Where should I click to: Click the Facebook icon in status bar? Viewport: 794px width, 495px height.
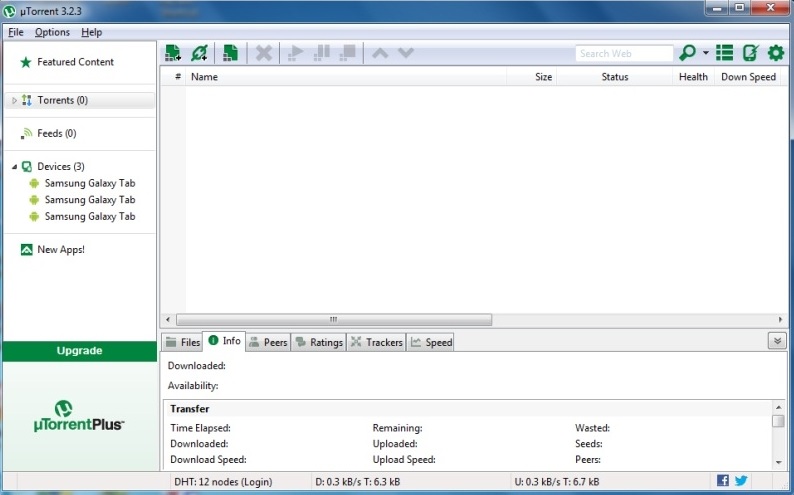pos(723,480)
